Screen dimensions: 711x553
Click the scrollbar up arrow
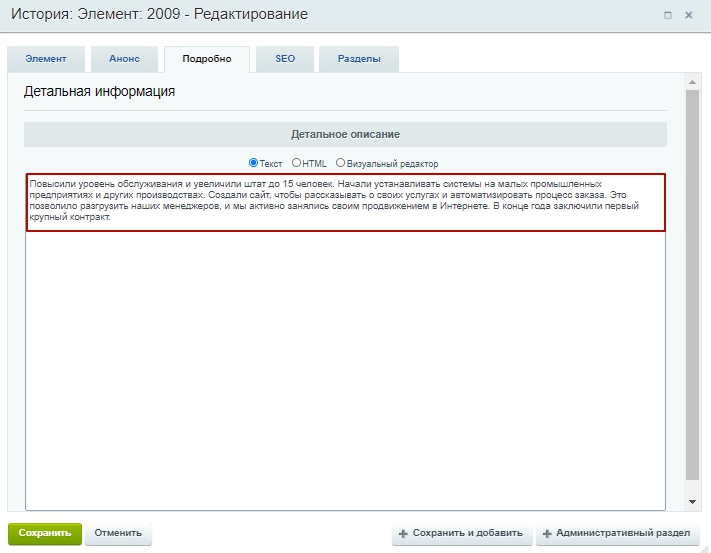[692, 82]
